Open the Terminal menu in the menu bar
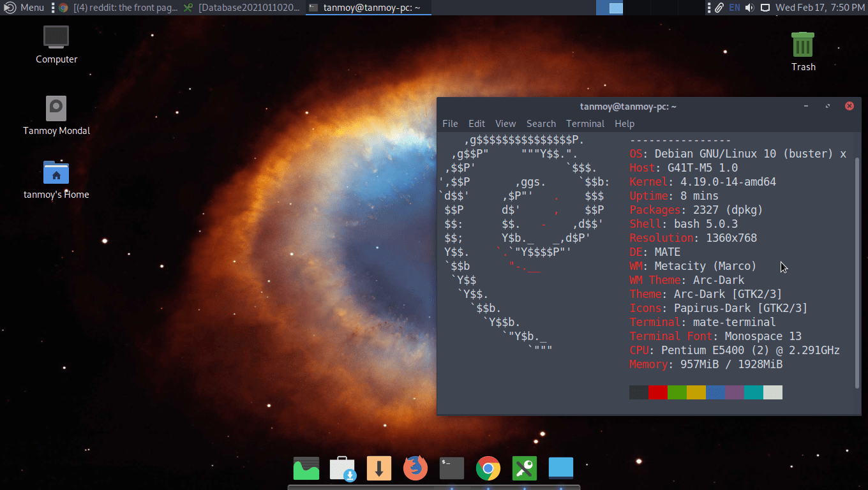The image size is (868, 490). coord(585,124)
